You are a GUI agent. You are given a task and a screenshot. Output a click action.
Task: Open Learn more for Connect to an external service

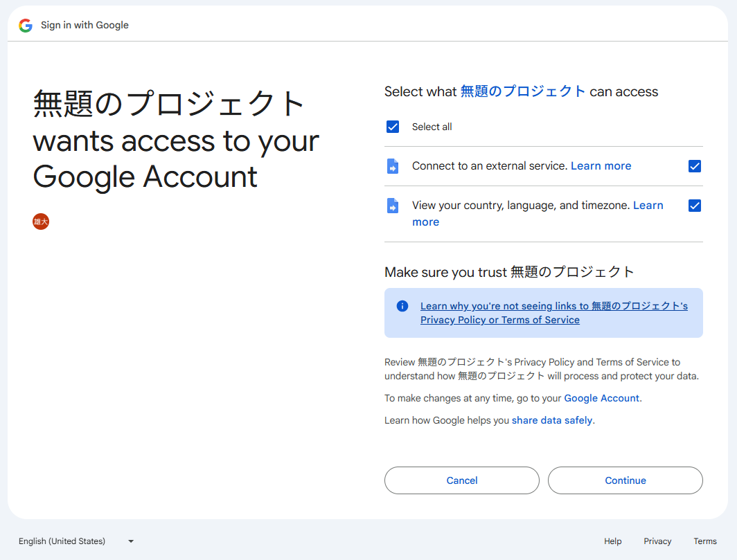601,166
